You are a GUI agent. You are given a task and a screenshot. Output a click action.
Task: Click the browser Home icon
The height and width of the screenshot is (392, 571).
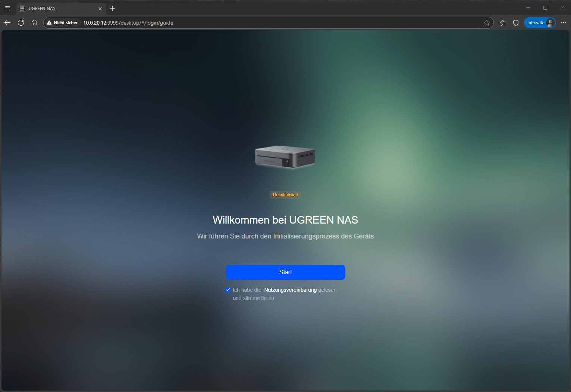(x=34, y=23)
